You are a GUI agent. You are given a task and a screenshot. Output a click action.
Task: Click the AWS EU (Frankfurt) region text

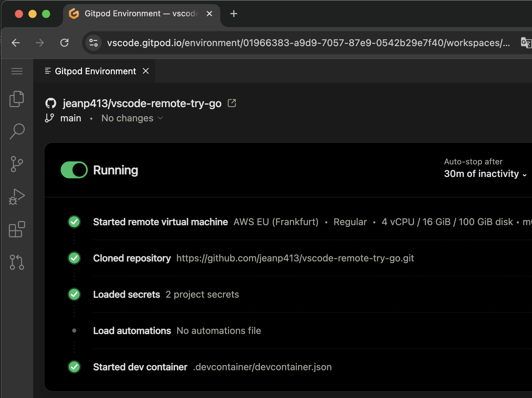(x=276, y=222)
